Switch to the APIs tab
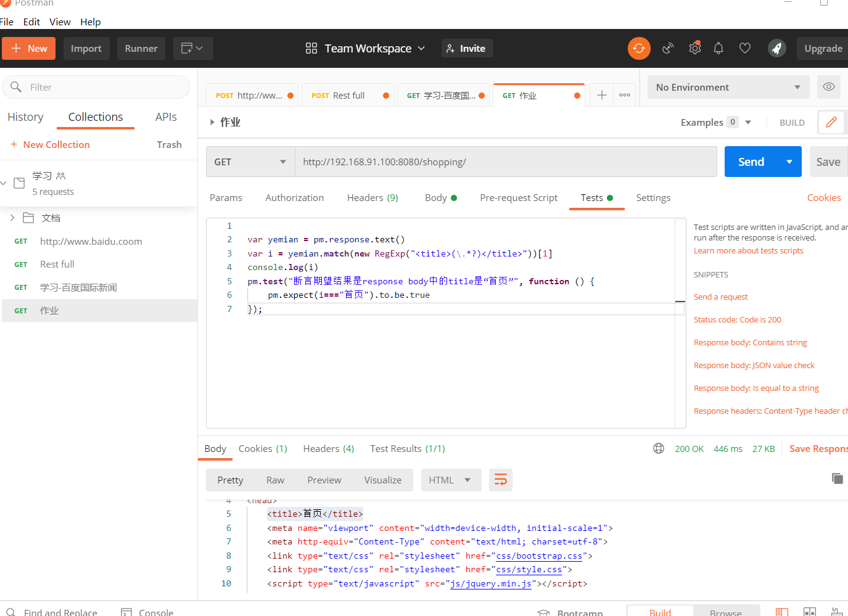The width and height of the screenshot is (848, 616). pyautogui.click(x=166, y=117)
